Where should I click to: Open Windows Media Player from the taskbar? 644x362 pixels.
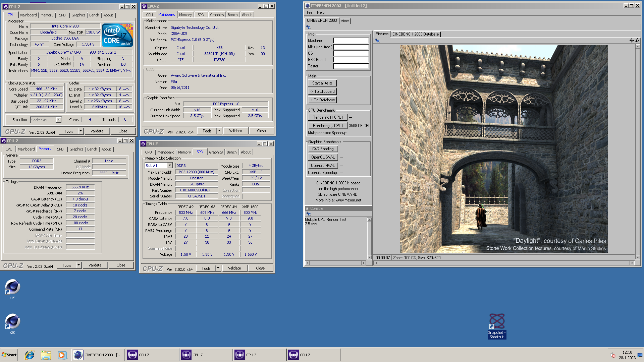pos(62,355)
